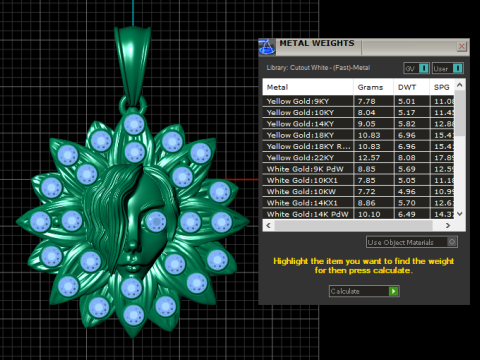
Task: Click the 6.49 DWT value
Action: click(407, 214)
